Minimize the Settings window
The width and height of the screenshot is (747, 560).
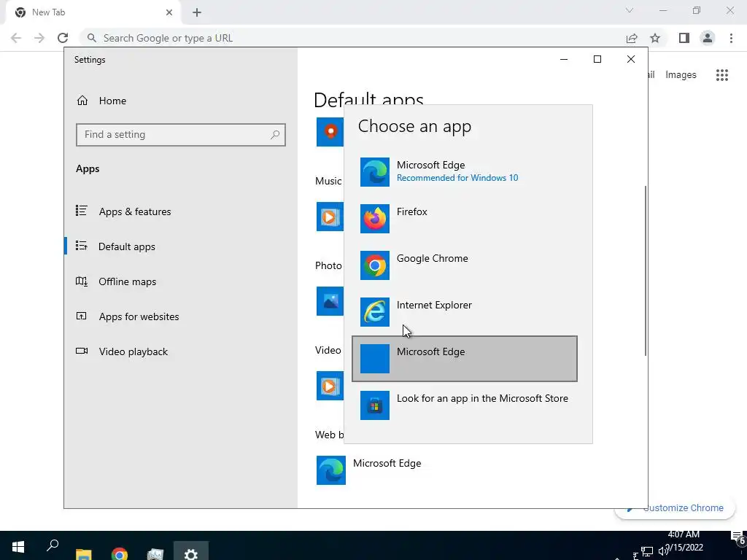tap(564, 59)
